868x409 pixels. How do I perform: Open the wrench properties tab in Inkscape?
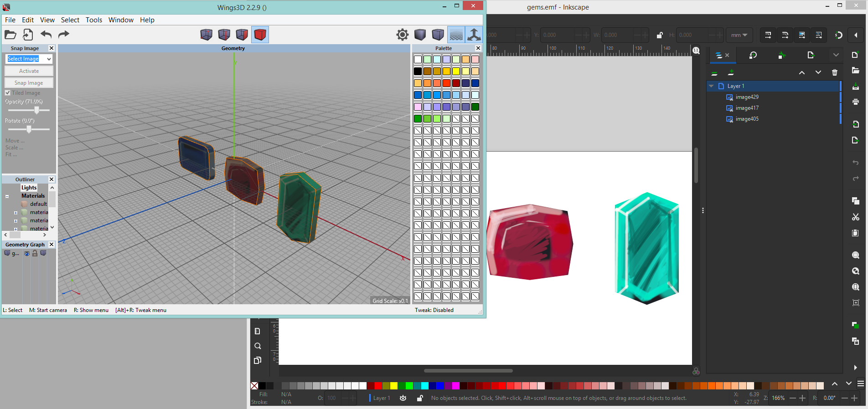tap(781, 55)
